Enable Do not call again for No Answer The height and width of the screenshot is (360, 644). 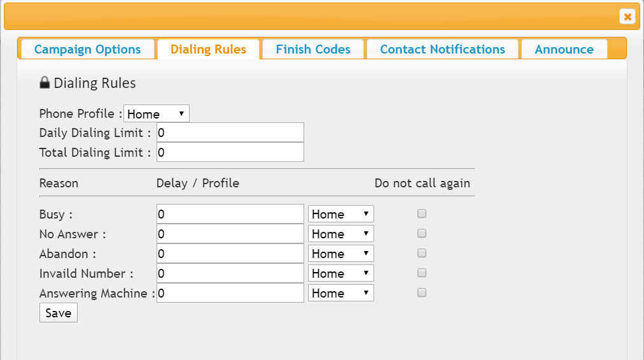(x=421, y=233)
